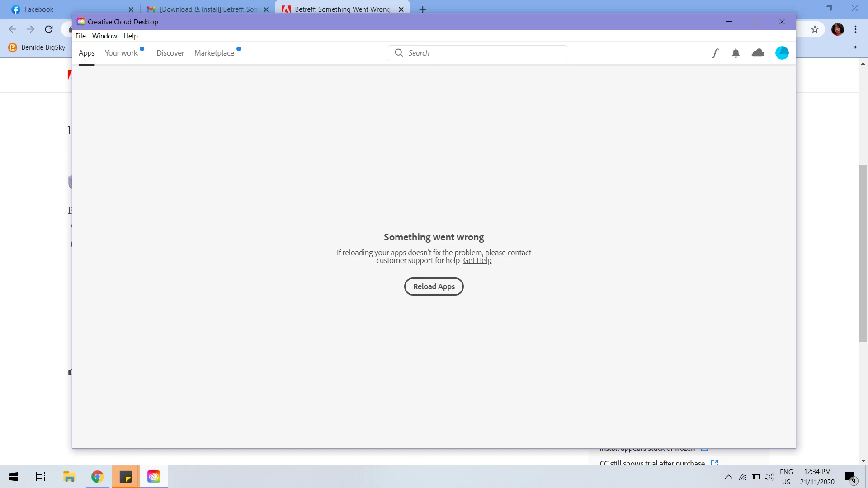Image resolution: width=868 pixels, height=488 pixels.
Task: Follow the Get Help link
Action: (477, 261)
